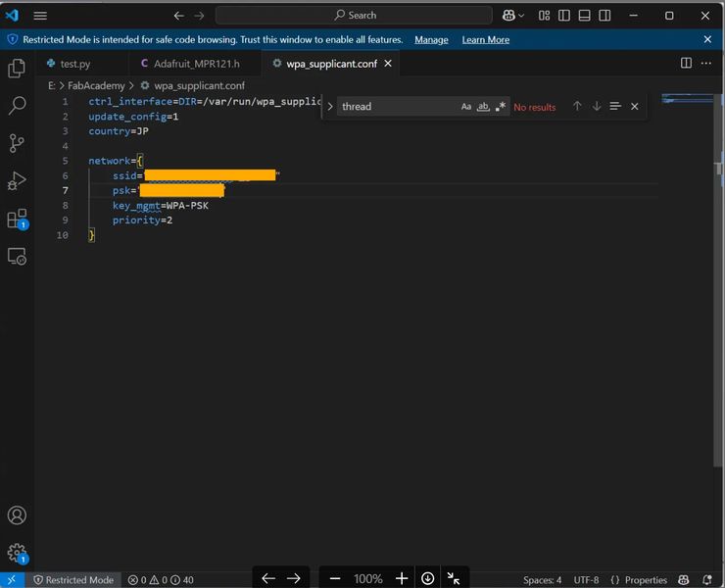
Task: Click the FabAcademy breadcrumb
Action: pyautogui.click(x=96, y=86)
